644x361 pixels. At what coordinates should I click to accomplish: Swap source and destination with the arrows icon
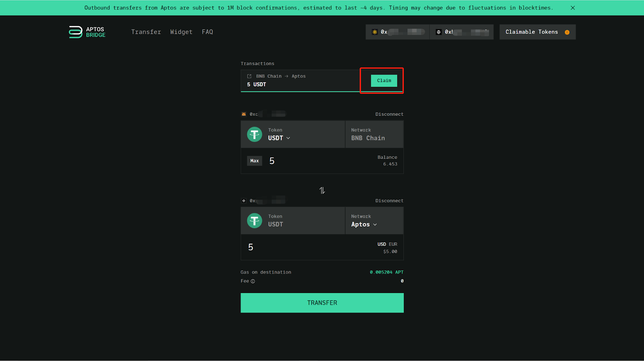coord(322,190)
